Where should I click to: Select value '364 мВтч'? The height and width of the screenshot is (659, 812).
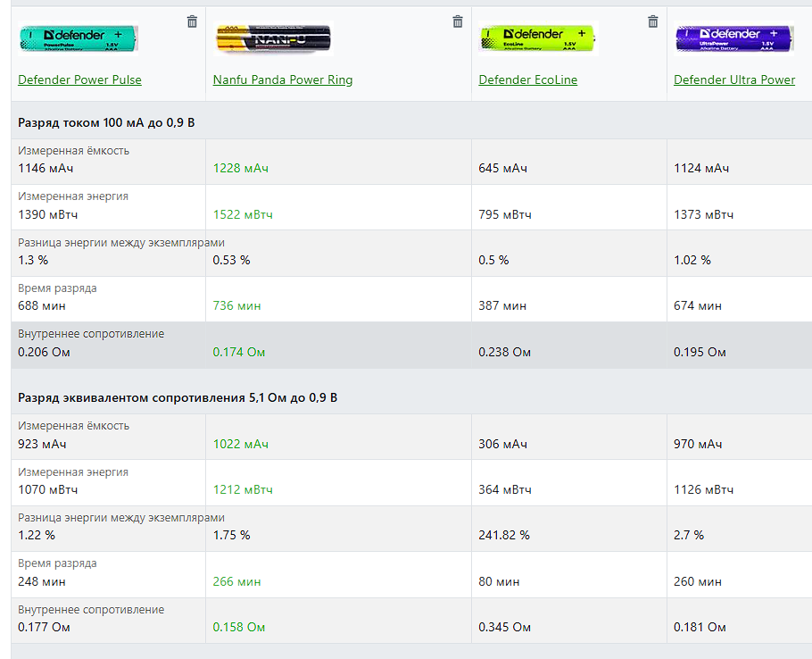[505, 489]
